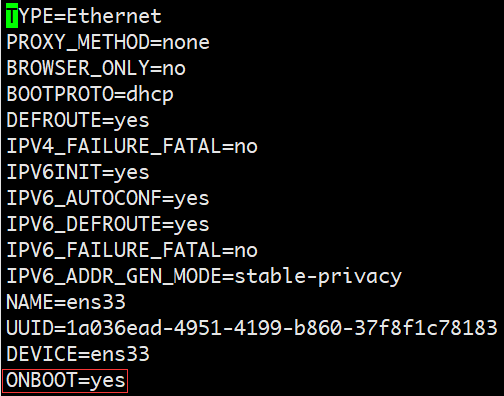
Task: Click the IPV6_ADDR_GEN_MODE key name
Action: click(x=114, y=276)
